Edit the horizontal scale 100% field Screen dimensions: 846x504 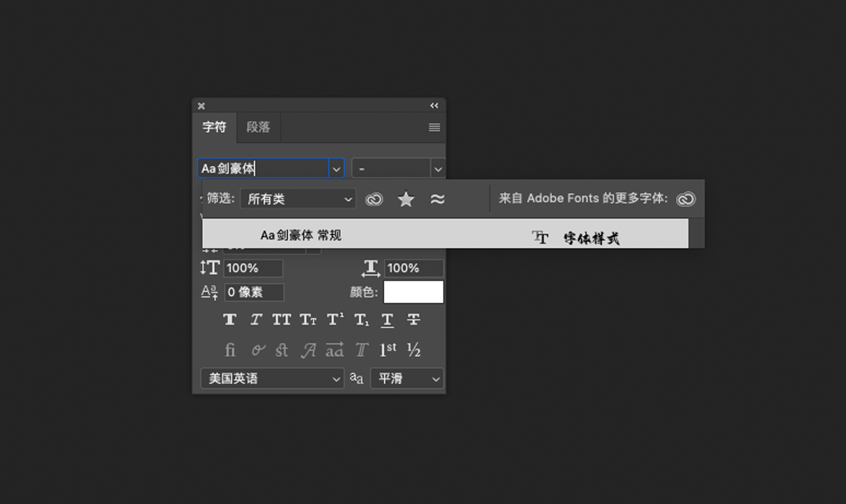click(x=414, y=268)
